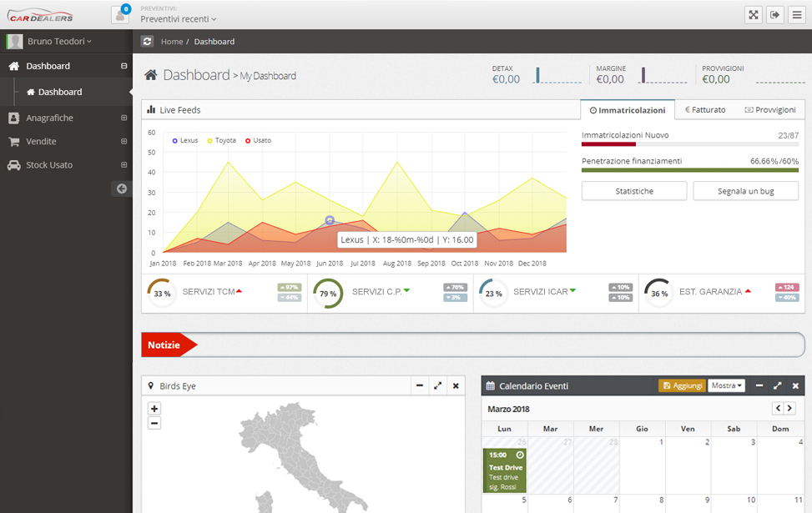Click the Statistiche button
Image resolution: width=812 pixels, height=513 pixels.
tap(634, 191)
